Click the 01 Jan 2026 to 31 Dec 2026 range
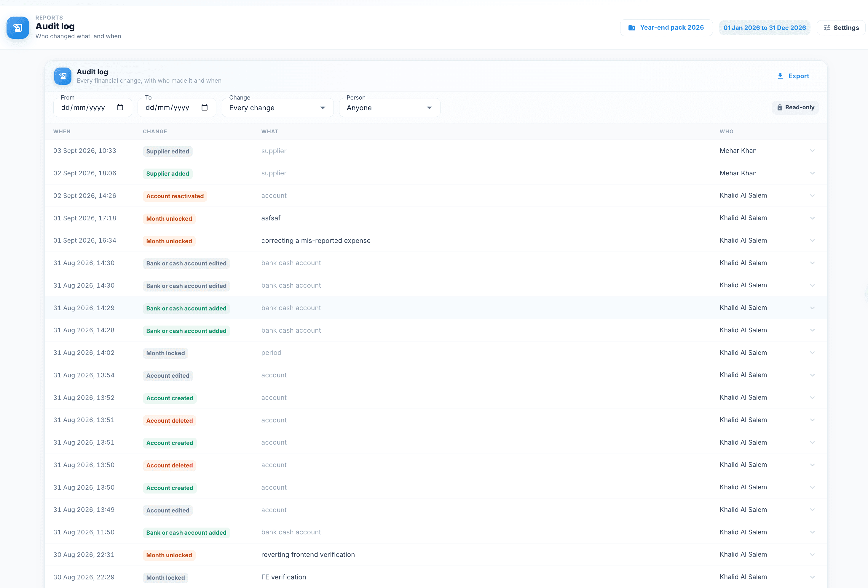The height and width of the screenshot is (588, 868). [765, 28]
